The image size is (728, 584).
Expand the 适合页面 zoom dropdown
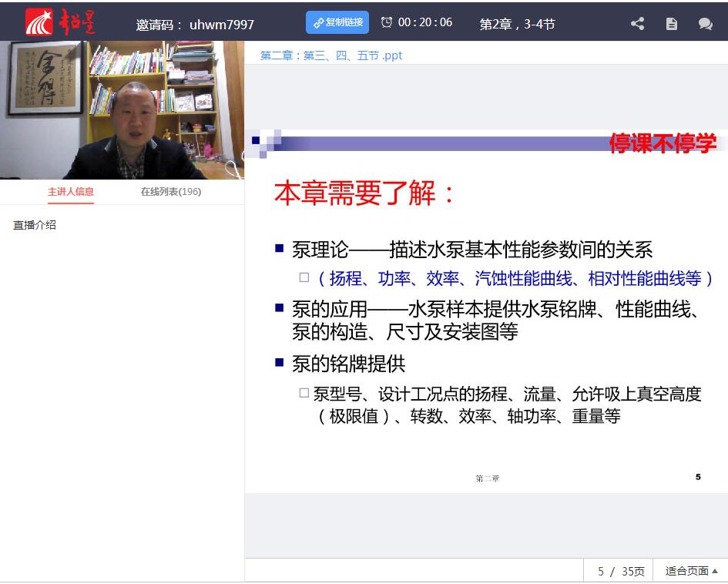[690, 571]
